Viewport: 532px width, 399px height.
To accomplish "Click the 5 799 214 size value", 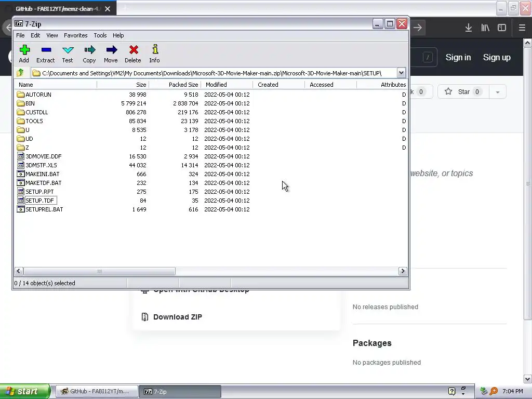I will click(134, 103).
